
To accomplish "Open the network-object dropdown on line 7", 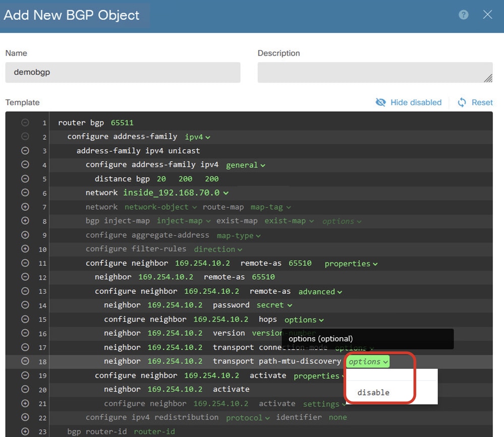I will tap(160, 207).
